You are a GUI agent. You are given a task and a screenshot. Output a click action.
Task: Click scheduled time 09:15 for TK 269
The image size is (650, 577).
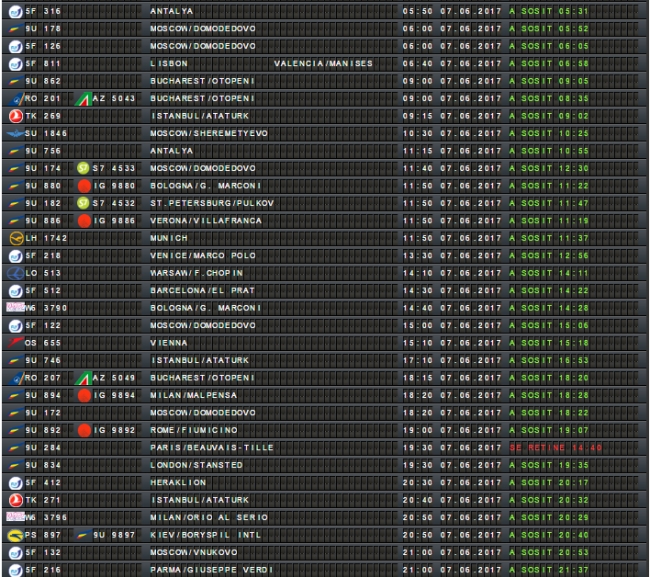(x=417, y=116)
